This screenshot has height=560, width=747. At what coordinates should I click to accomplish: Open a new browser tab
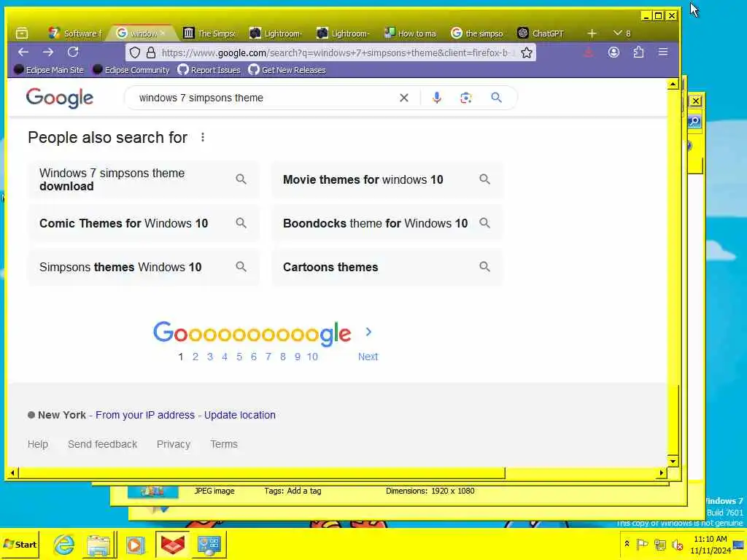point(592,34)
